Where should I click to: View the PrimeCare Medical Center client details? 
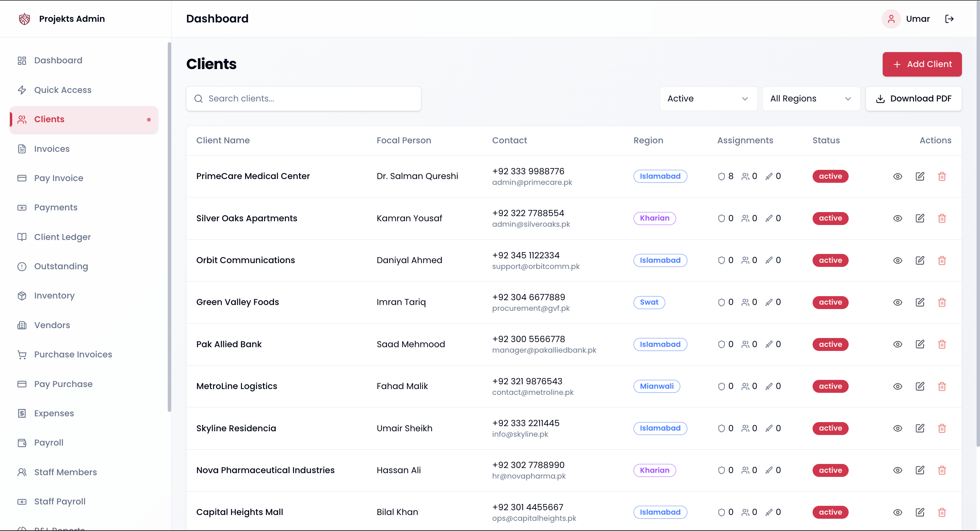pos(898,176)
